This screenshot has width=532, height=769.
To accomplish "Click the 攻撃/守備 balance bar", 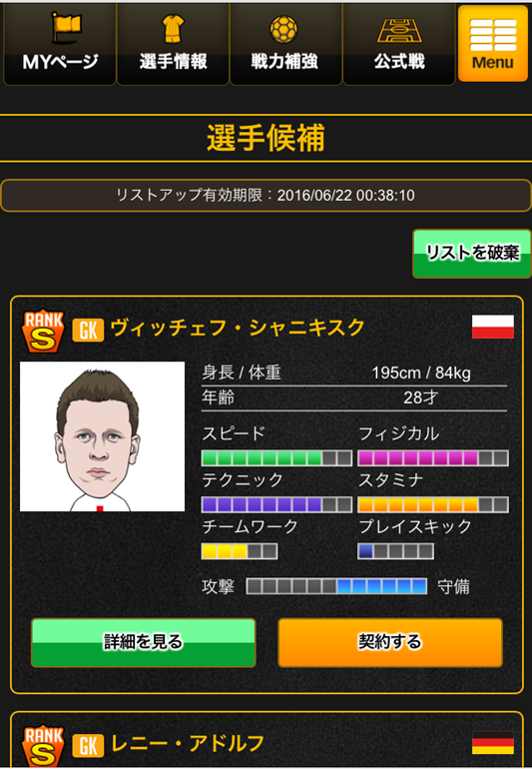I will pos(336,586).
